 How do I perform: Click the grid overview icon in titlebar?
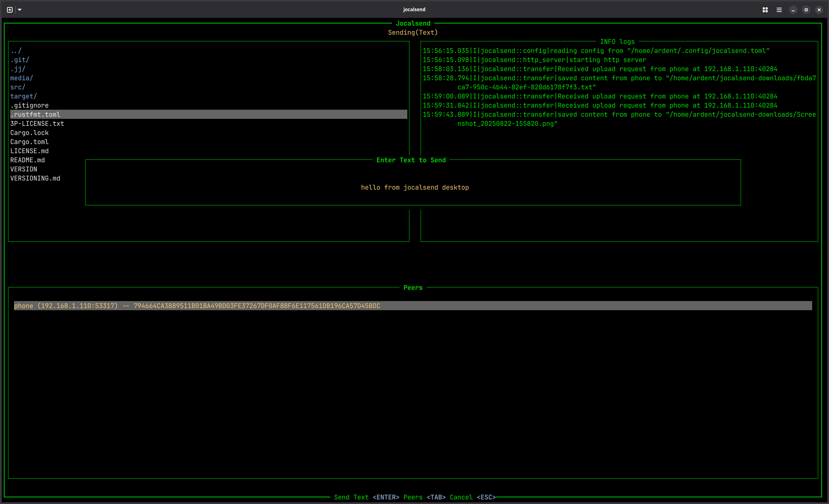click(x=765, y=10)
